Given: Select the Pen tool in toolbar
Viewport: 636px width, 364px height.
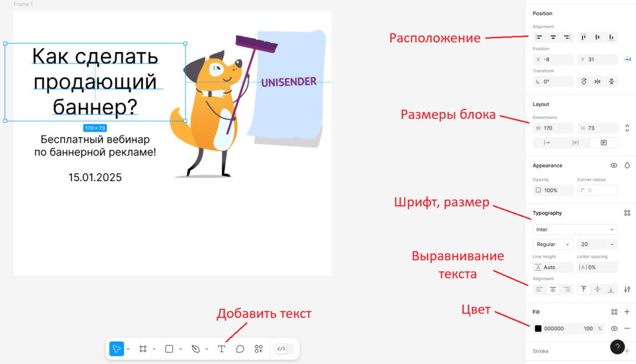Looking at the screenshot, I should (195, 349).
